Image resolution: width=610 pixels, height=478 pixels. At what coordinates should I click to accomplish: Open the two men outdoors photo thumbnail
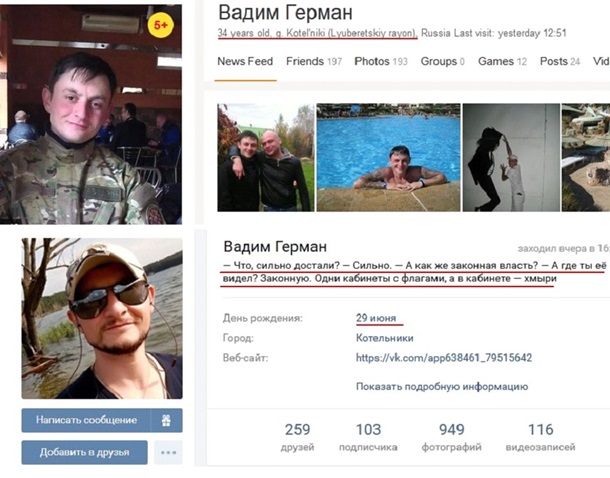pos(266,158)
